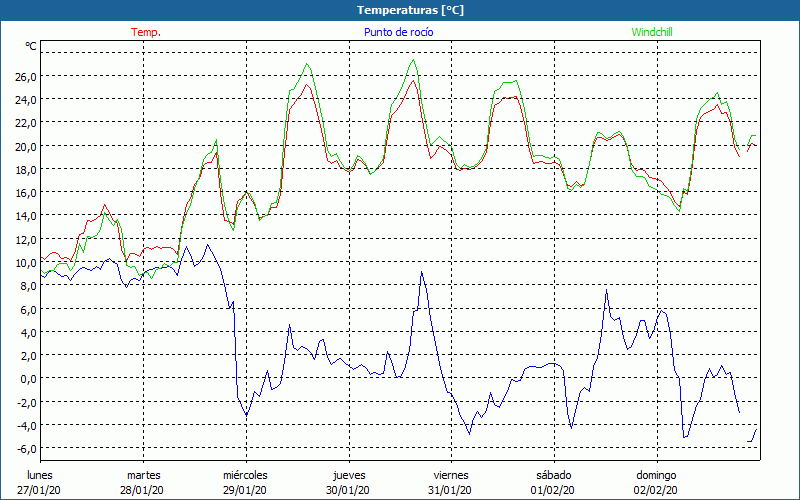
Task: Click the 02/02/20 date label
Action: (656, 490)
